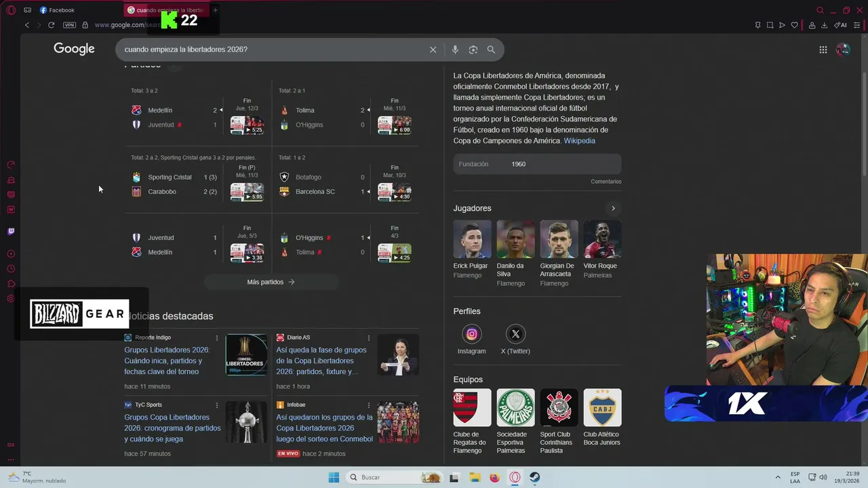
Task: Play Botafogo vs Barcelona SC highlights
Action: tap(395, 192)
